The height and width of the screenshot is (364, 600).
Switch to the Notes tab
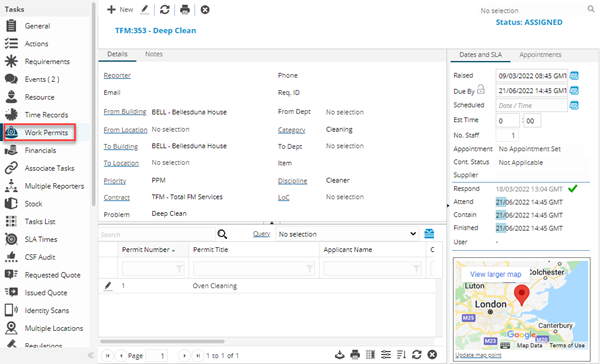(154, 54)
